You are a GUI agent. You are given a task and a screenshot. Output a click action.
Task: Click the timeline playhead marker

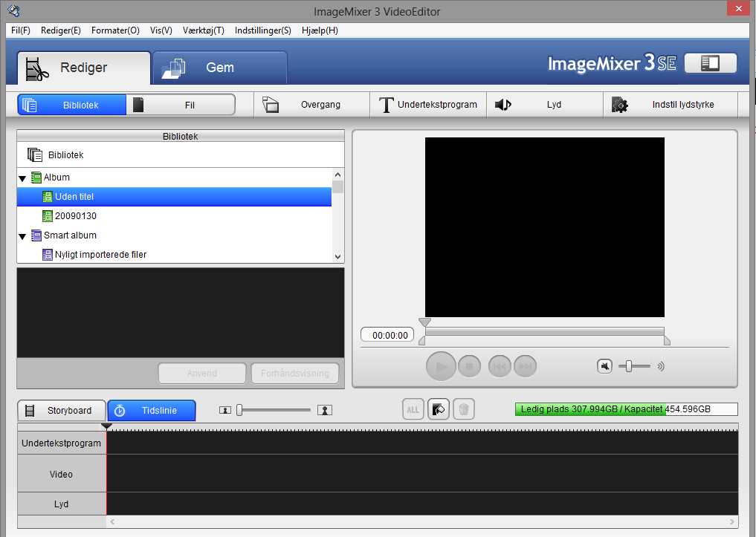click(106, 426)
